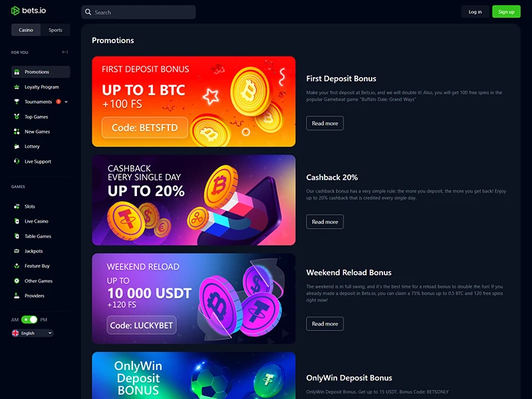
Task: Click the Log in button
Action: [475, 12]
